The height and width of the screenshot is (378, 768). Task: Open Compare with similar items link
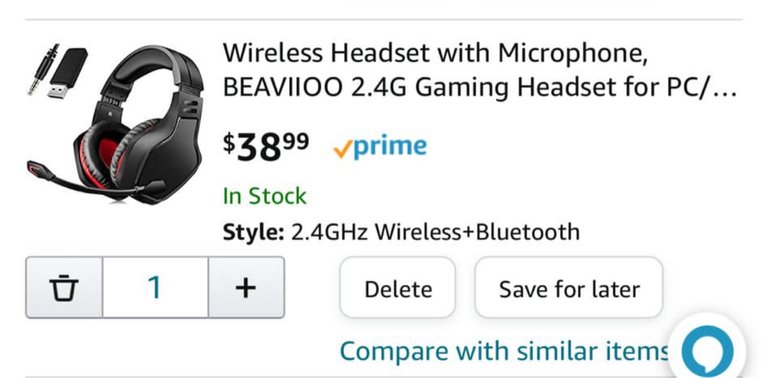coord(504,351)
